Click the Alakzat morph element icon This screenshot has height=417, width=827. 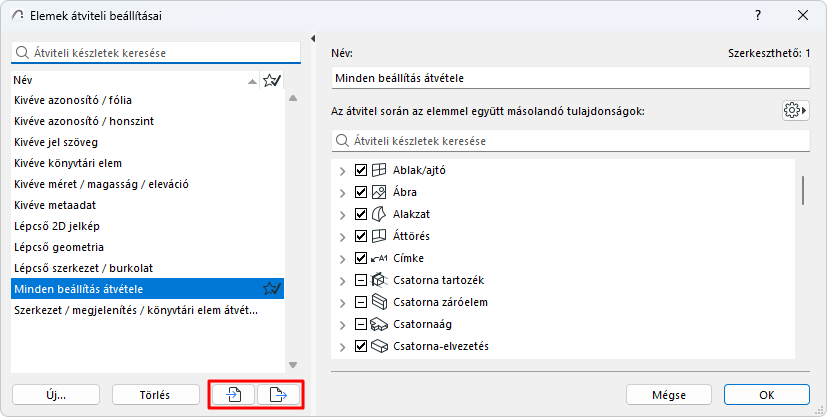[379, 214]
